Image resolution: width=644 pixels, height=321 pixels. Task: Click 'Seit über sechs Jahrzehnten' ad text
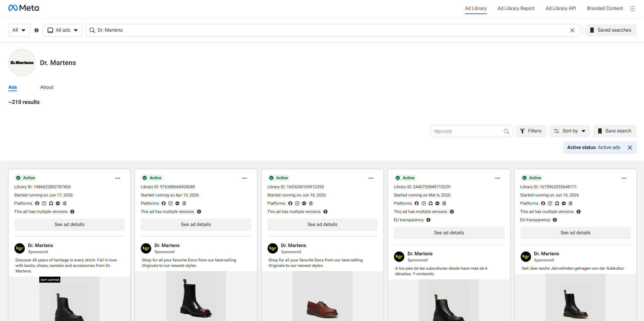(573, 268)
